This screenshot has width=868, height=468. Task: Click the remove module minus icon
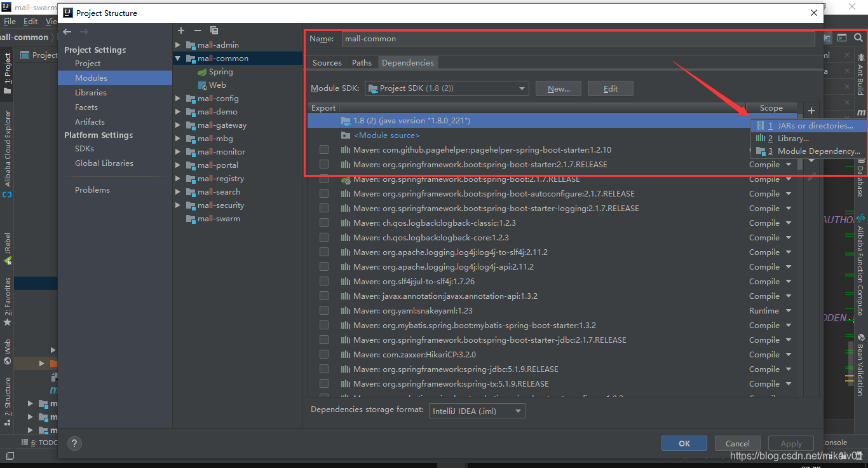pyautogui.click(x=198, y=31)
